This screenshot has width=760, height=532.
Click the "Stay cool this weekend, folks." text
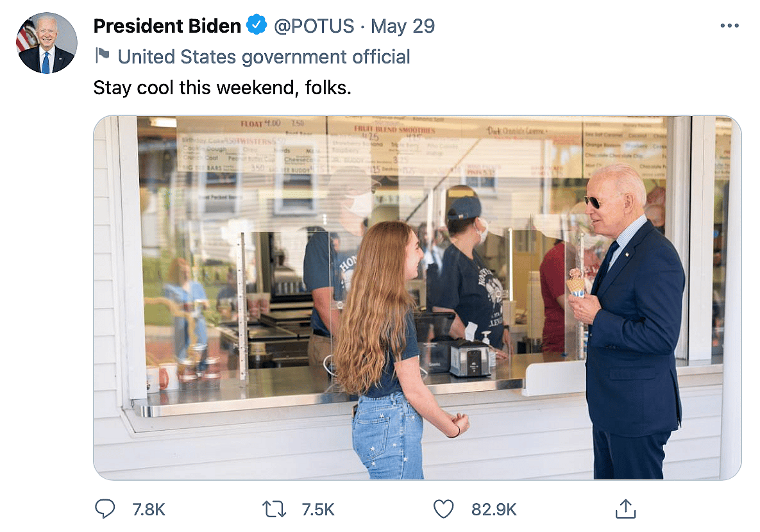[x=222, y=87]
